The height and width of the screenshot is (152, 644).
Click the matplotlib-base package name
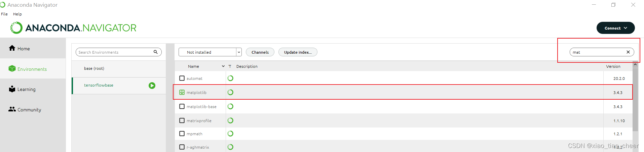point(201,107)
